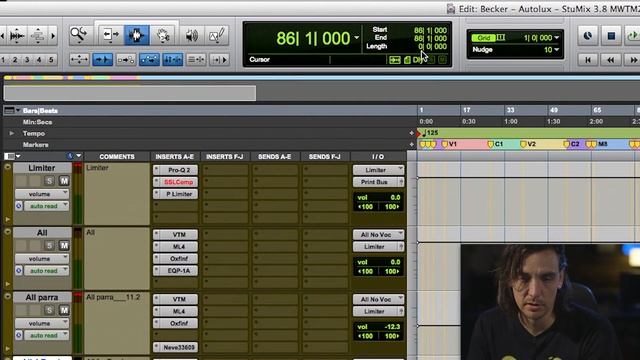Toggle Automation Follows Edit
Screen dimensions: 640x360
149,60
